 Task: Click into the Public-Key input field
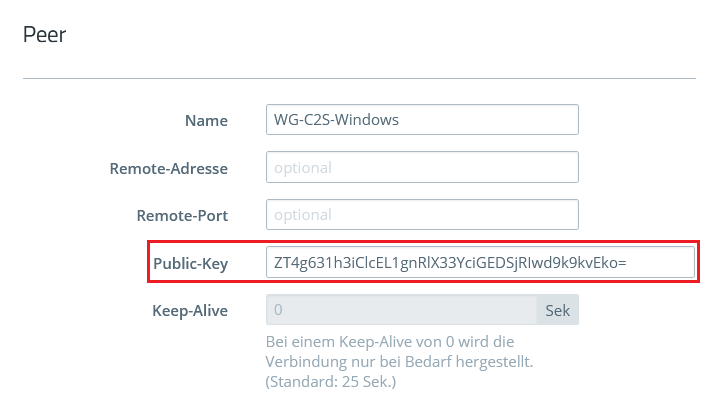pos(479,263)
